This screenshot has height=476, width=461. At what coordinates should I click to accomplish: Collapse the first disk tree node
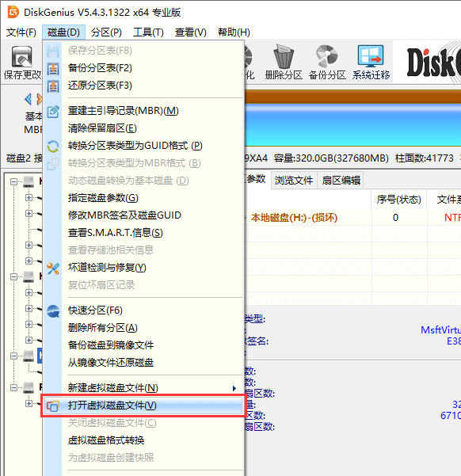(13, 182)
